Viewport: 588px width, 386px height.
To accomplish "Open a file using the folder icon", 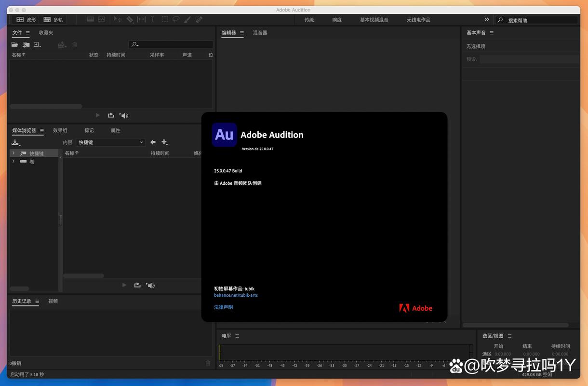I will pyautogui.click(x=14, y=44).
